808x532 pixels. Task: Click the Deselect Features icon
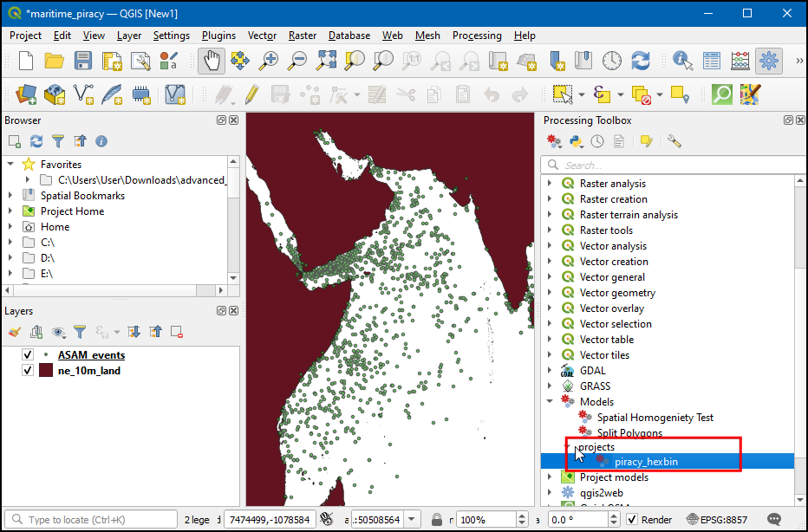[642, 94]
